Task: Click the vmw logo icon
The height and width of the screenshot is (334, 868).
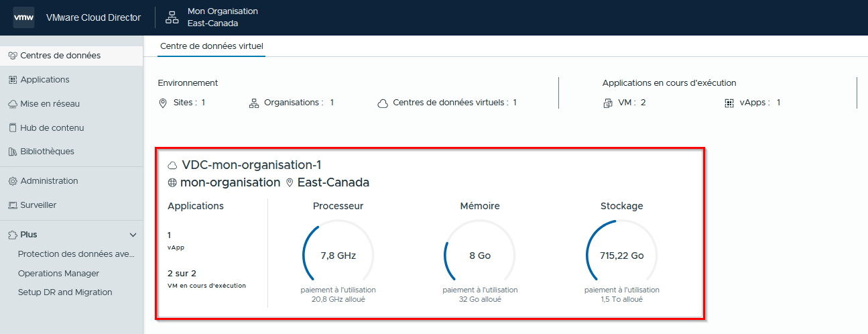Action: pyautogui.click(x=23, y=17)
